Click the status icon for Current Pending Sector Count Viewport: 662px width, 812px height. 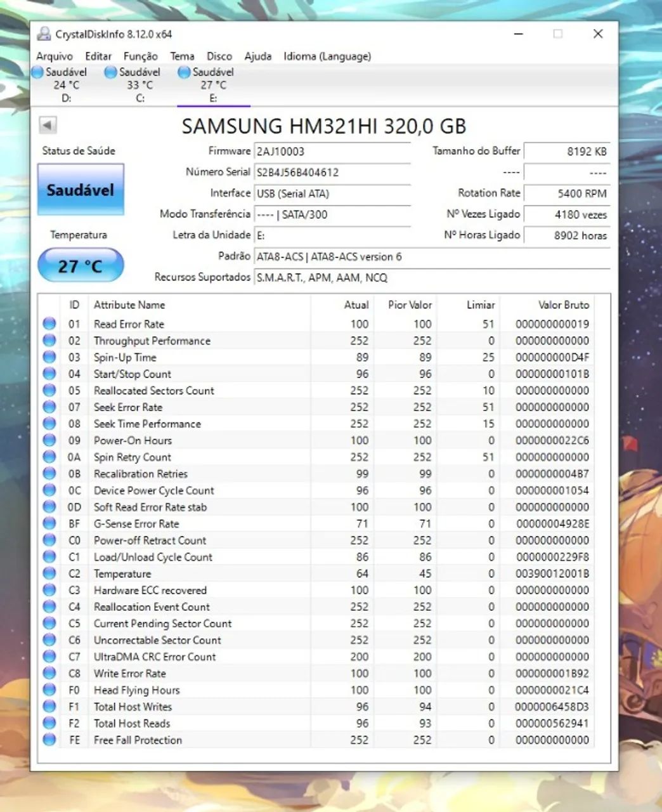point(49,624)
